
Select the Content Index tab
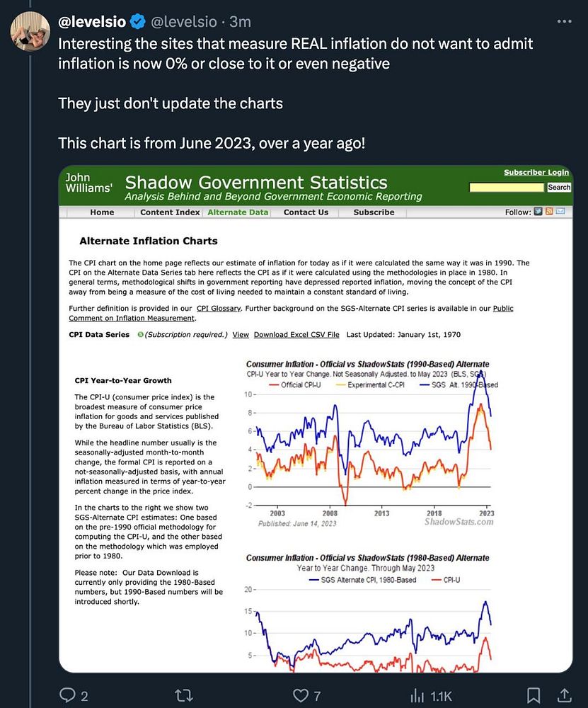click(x=170, y=212)
